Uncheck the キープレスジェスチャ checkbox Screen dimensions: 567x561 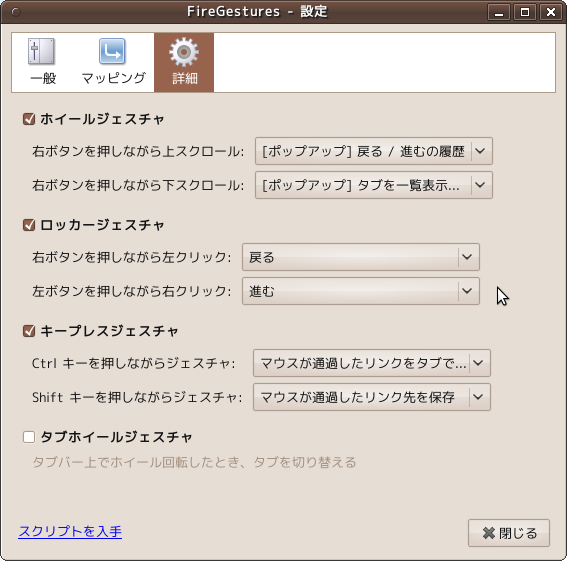click(29, 331)
